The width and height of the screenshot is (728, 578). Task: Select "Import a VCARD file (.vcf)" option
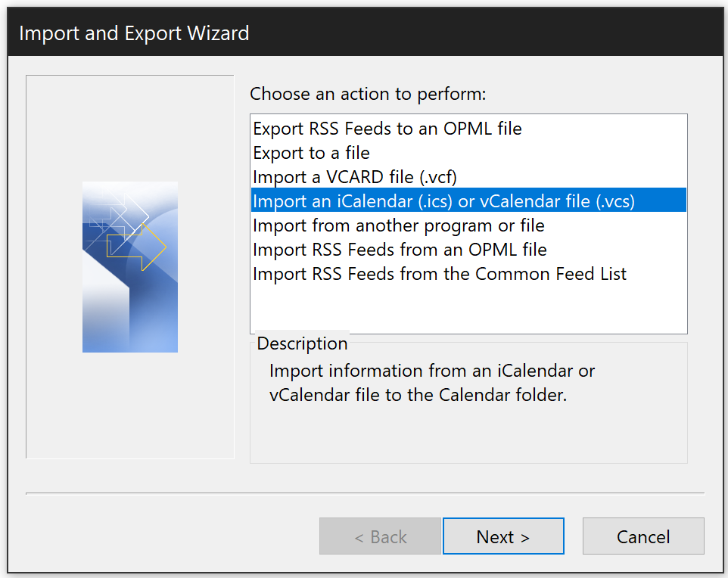[x=354, y=177]
